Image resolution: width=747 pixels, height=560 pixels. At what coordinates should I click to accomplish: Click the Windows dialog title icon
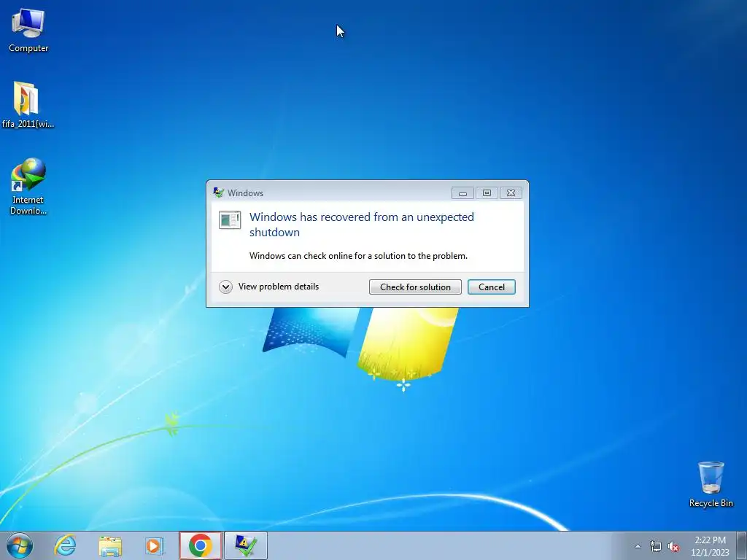tap(219, 192)
